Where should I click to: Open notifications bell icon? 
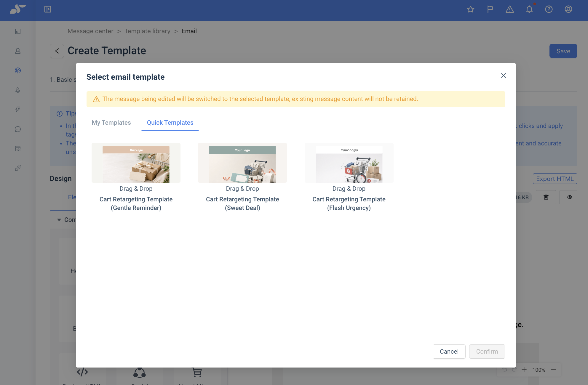(x=529, y=9)
